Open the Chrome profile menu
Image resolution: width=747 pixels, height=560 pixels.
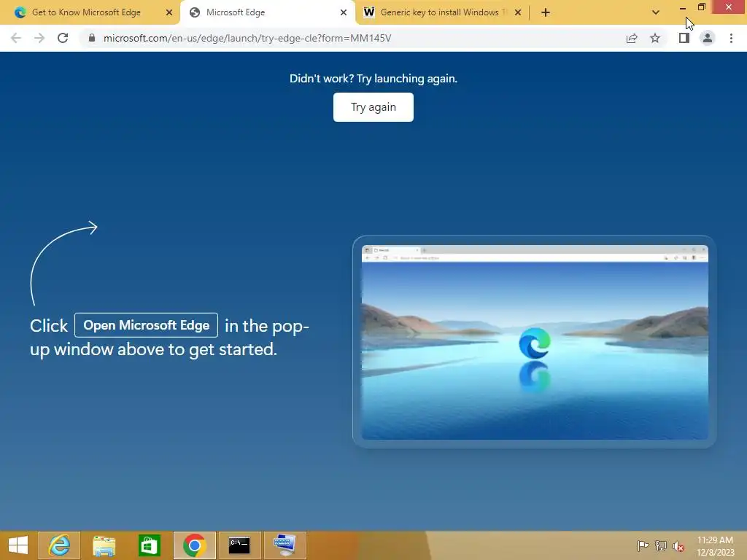(708, 38)
